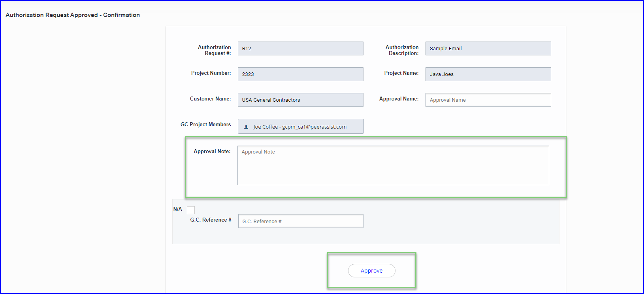Image resolution: width=644 pixels, height=294 pixels.
Task: Click the 'G.C. Reference #' label
Action: [211, 220]
